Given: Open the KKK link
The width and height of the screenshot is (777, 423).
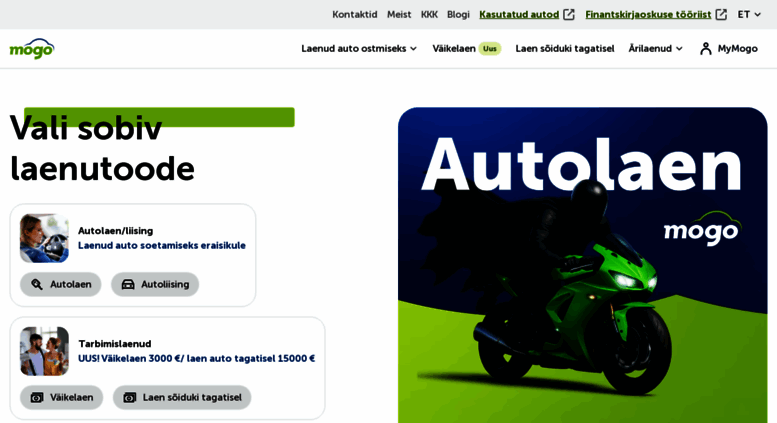Looking at the screenshot, I should pyautogui.click(x=429, y=14).
